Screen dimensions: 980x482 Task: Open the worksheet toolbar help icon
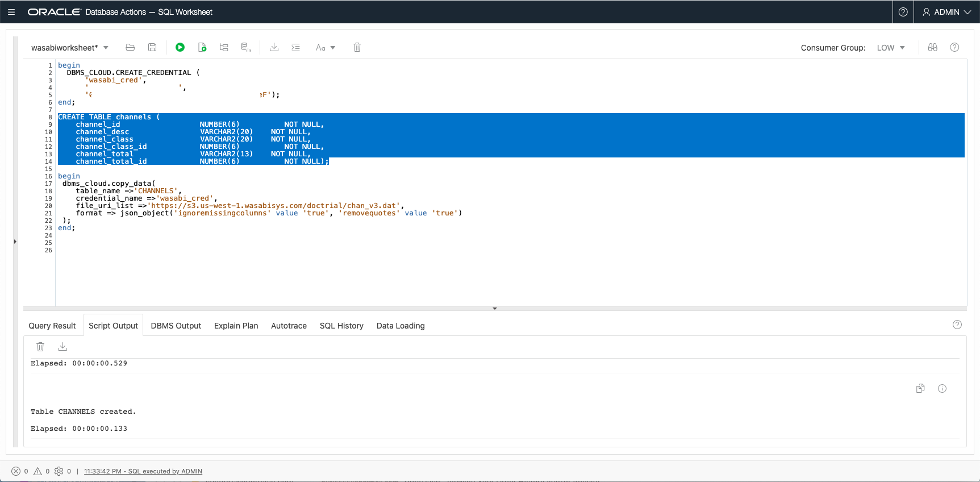pyautogui.click(x=954, y=47)
